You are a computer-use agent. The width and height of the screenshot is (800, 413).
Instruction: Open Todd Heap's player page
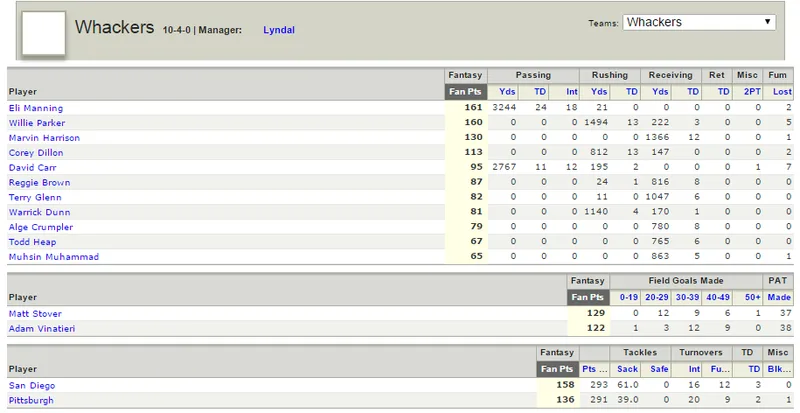(32, 242)
